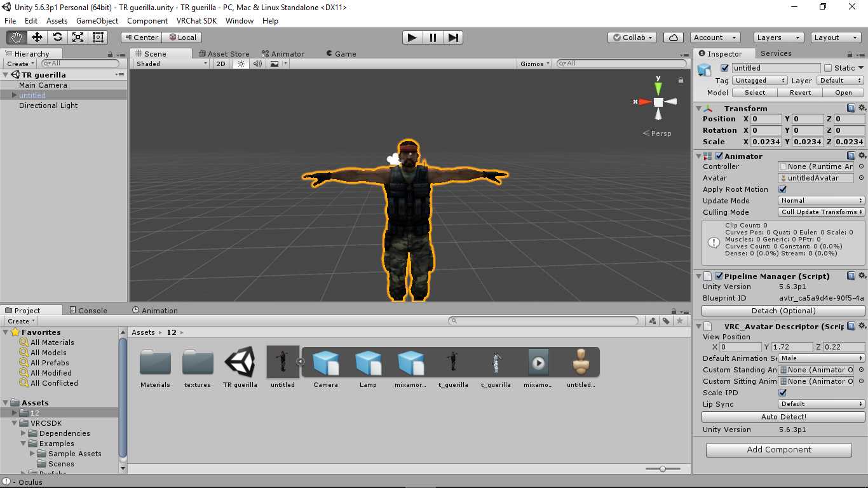Expand the untitled object in Hierarchy
This screenshot has width=868, height=488.
14,95
